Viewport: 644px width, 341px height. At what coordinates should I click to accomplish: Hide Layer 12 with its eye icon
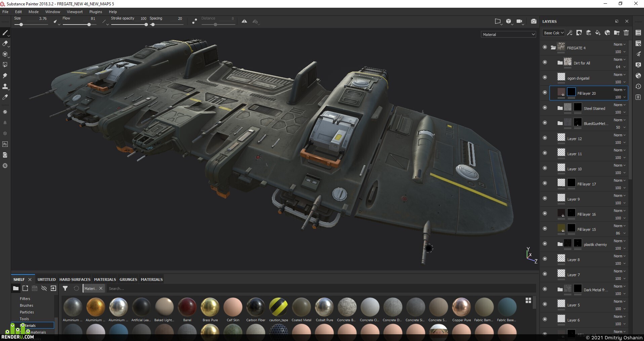(x=545, y=138)
